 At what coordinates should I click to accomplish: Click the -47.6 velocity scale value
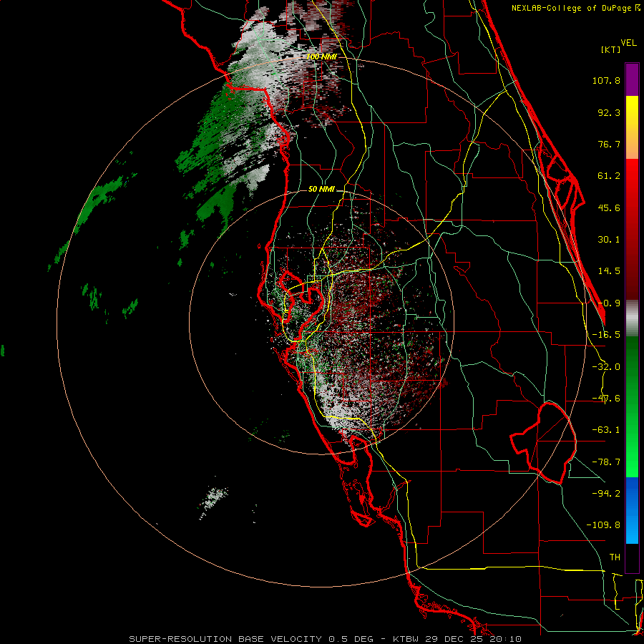[x=606, y=399]
